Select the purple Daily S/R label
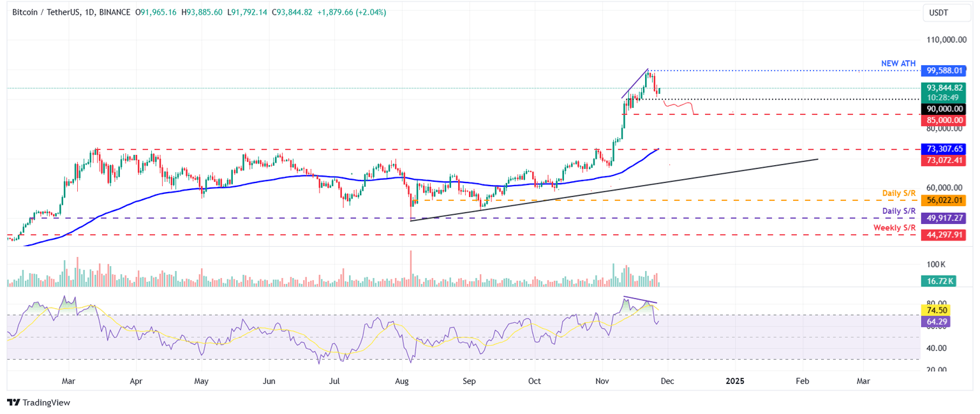Screen dimensions: 980x414 [900, 211]
